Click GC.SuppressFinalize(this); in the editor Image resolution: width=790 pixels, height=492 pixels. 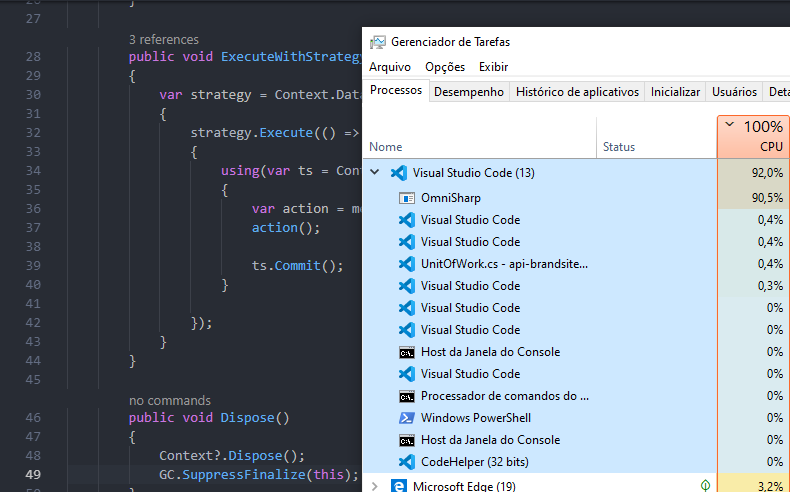tap(259, 475)
